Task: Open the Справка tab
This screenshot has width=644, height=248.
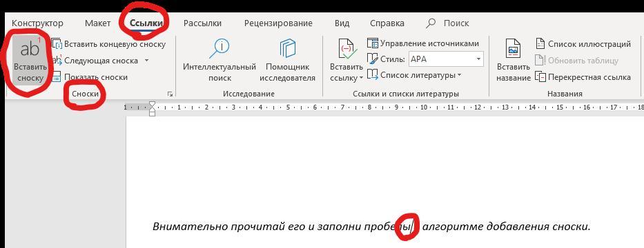Action: (387, 23)
